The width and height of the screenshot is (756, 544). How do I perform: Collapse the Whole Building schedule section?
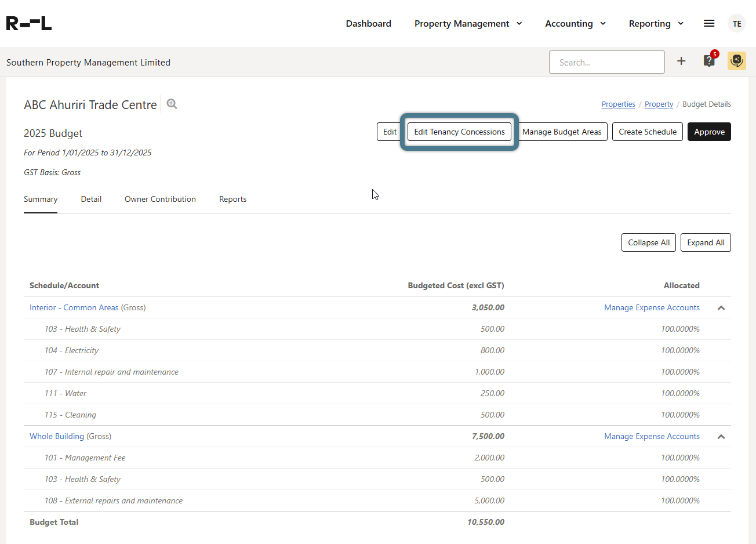pyautogui.click(x=721, y=437)
